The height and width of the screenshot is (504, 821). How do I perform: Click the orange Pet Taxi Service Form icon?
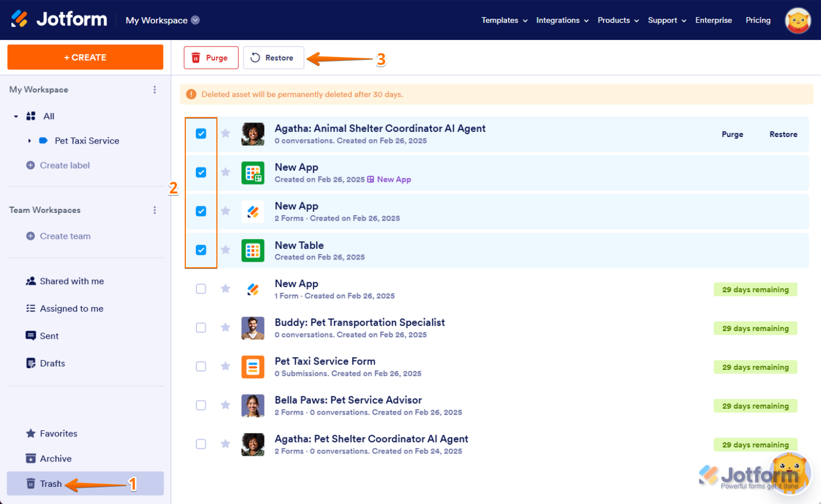tap(253, 367)
